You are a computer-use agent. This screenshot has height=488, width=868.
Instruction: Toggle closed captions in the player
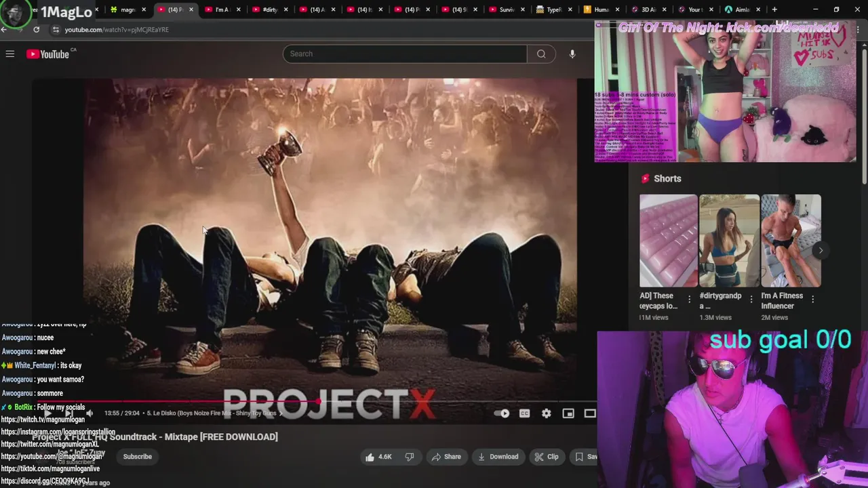pyautogui.click(x=524, y=413)
